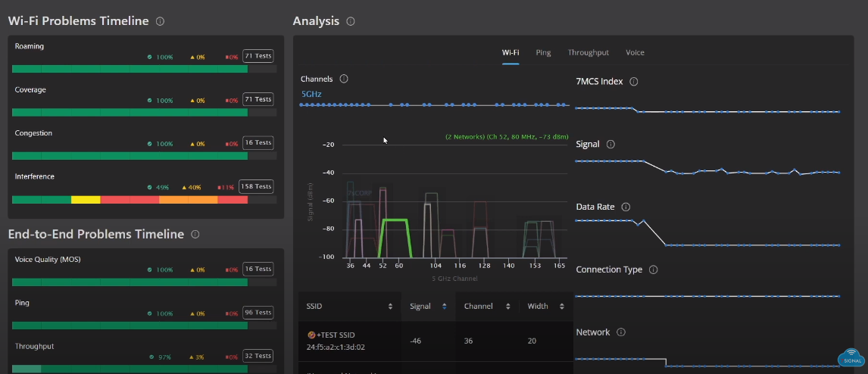Click the yellow segment in Interference timeline
Viewport: 868px width, 374px height.
86,200
